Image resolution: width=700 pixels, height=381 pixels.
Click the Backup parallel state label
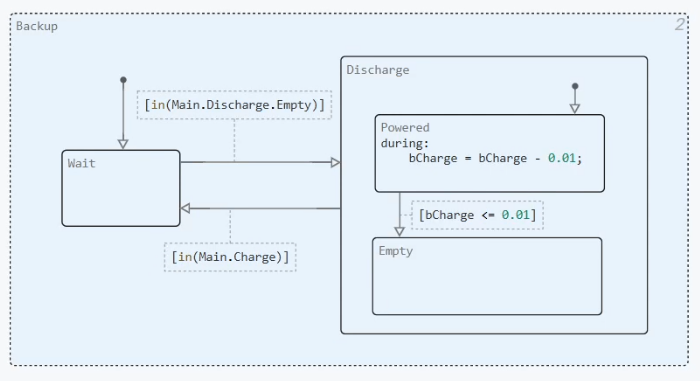click(37, 26)
